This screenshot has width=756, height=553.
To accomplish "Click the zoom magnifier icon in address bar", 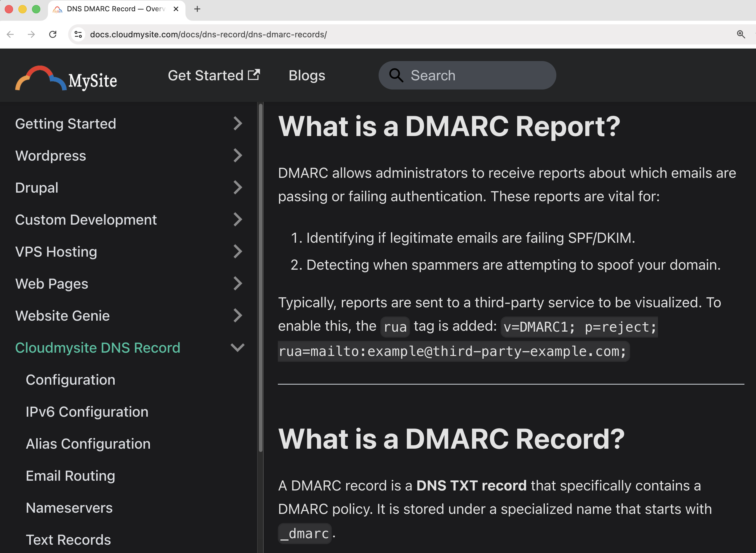I will (x=741, y=34).
